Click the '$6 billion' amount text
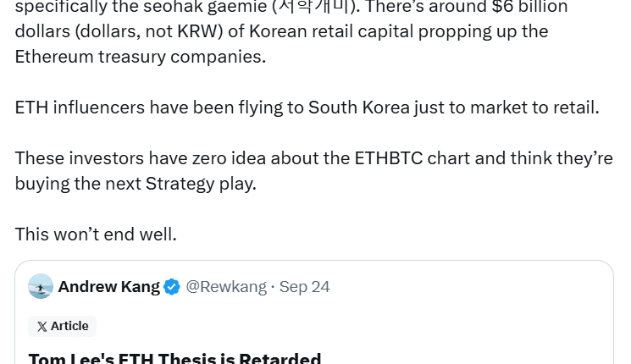The image size is (631, 364). pyautogui.click(x=530, y=7)
